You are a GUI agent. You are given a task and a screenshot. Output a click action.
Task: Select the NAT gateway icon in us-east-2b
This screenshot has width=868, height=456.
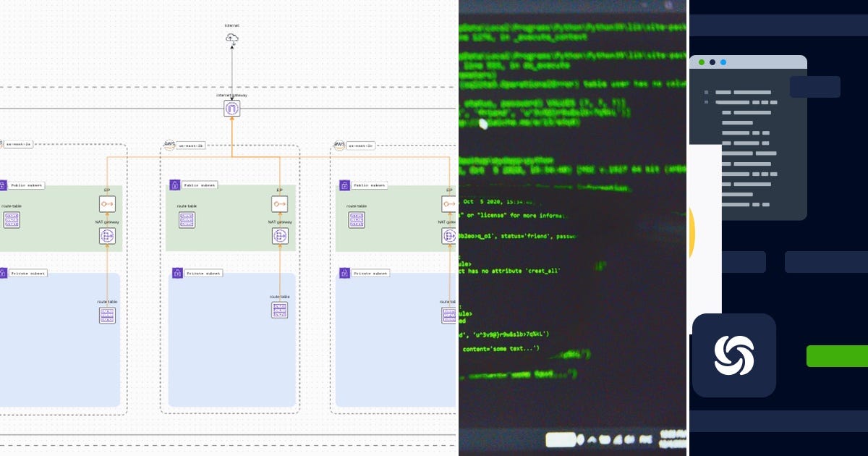click(x=279, y=235)
